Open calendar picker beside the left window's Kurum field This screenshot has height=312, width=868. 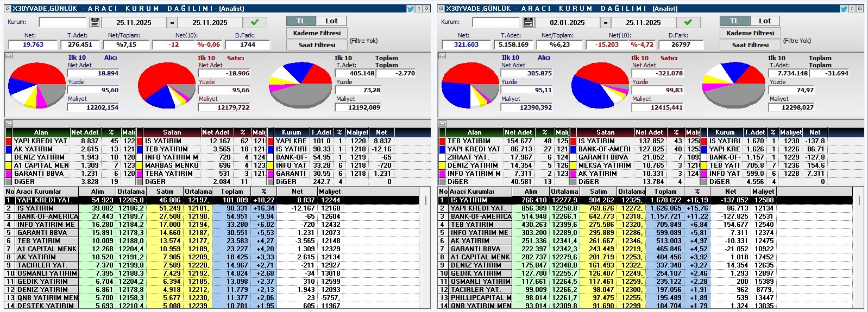(x=95, y=22)
